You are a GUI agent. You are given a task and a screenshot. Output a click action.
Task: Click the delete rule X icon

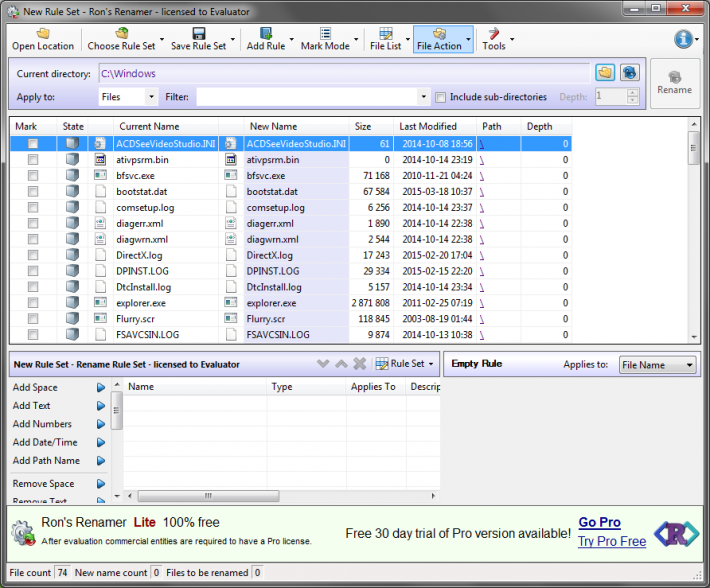pos(360,363)
